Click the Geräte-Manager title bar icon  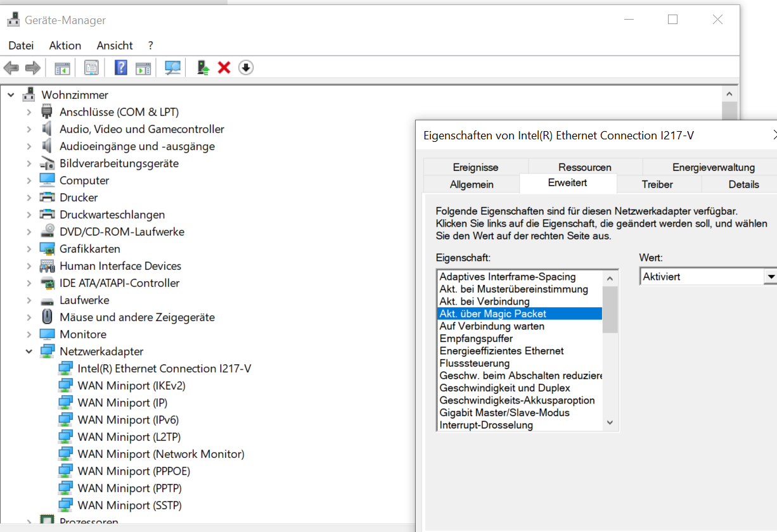coord(13,20)
